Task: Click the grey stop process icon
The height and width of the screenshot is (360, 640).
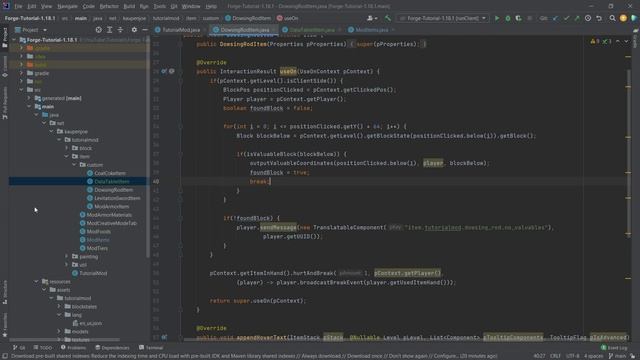Action: [x=530, y=18]
